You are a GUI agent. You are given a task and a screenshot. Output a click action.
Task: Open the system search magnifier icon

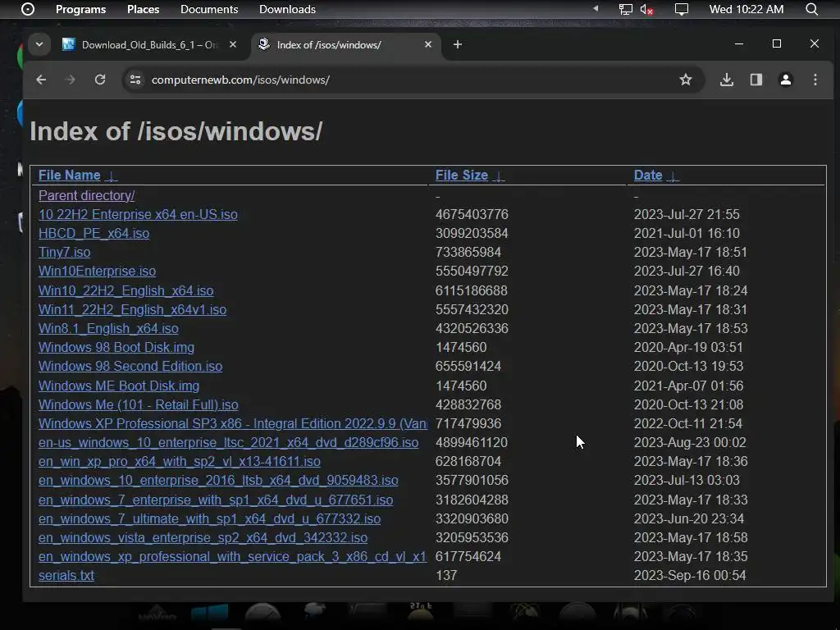(x=811, y=9)
